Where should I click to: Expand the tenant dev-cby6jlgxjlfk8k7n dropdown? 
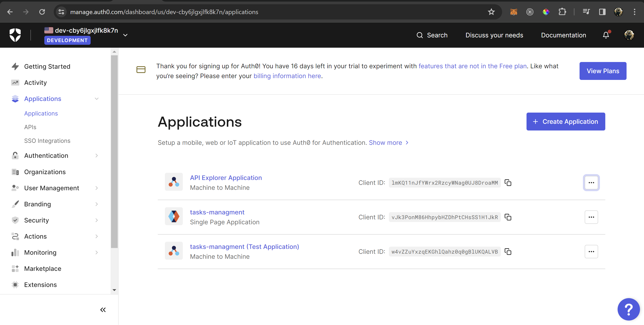(x=125, y=35)
